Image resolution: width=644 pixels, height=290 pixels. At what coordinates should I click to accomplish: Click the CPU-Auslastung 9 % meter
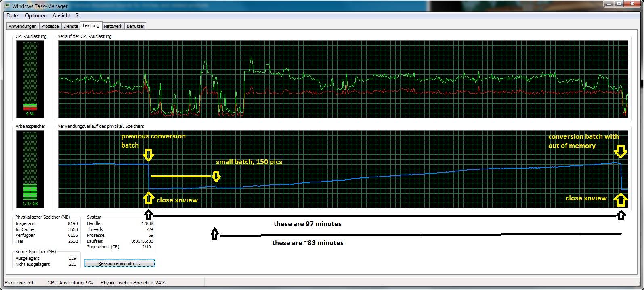[x=30, y=79]
